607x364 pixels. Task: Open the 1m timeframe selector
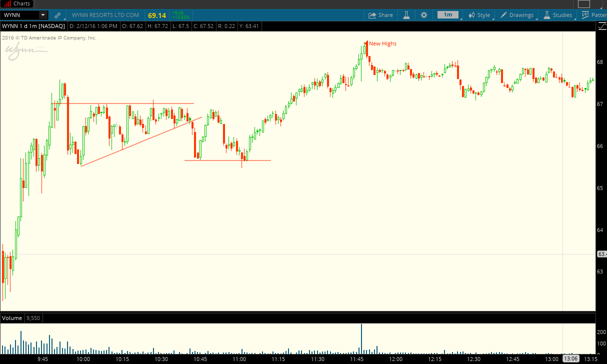coord(448,15)
